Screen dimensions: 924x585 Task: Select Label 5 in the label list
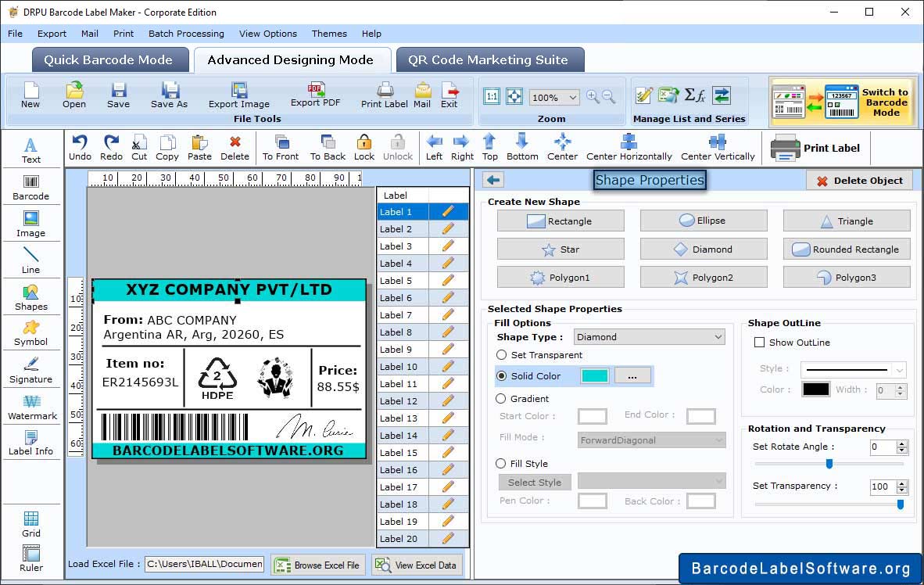[422, 281]
